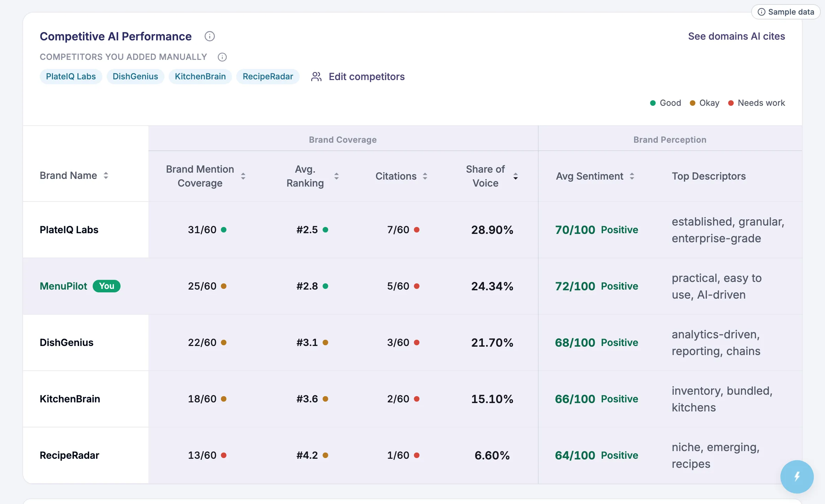Click the 6.60% share of voice value
This screenshot has width=825, height=504.
click(x=492, y=455)
